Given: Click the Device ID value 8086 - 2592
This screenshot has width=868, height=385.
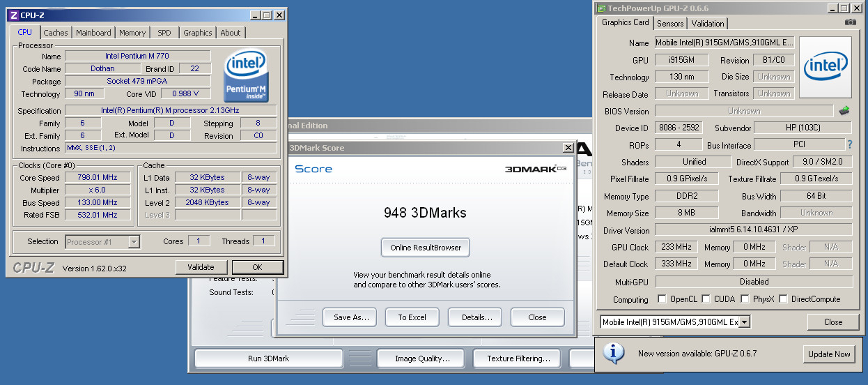Looking at the screenshot, I should click(679, 128).
